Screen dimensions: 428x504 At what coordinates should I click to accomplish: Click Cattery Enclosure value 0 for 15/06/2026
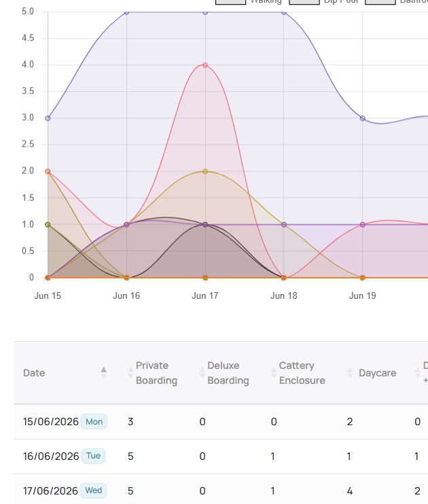click(274, 422)
